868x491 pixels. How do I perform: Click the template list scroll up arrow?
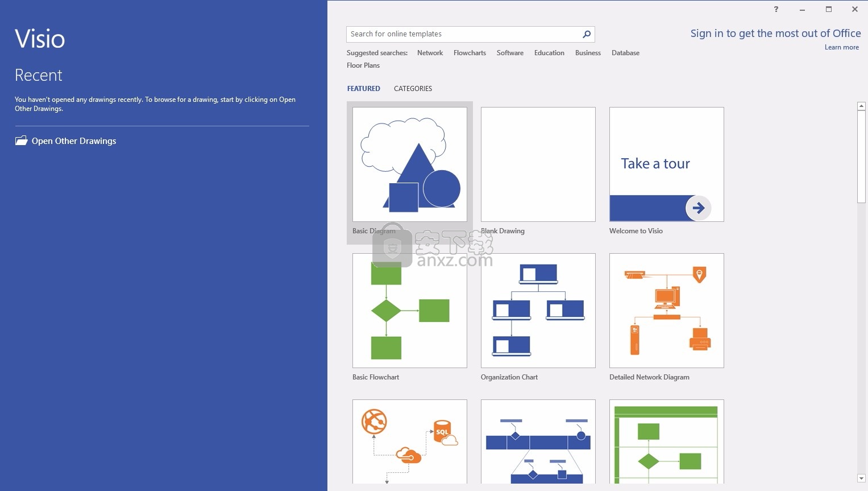point(861,106)
